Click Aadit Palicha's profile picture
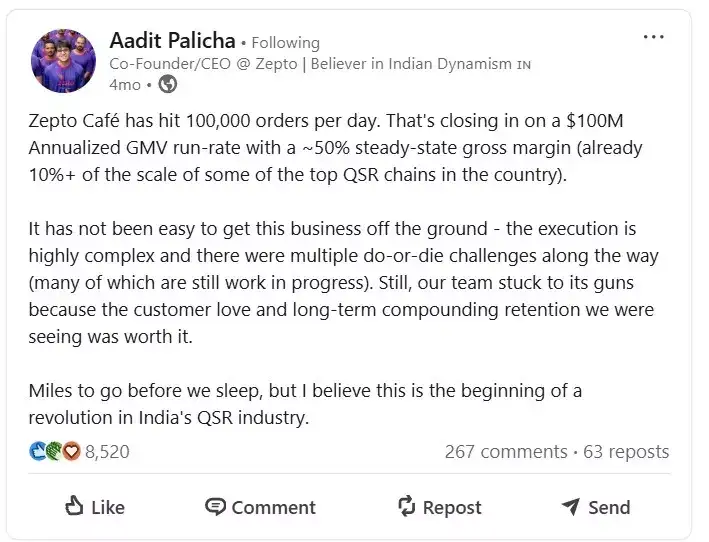The image size is (709, 542). 63,61
